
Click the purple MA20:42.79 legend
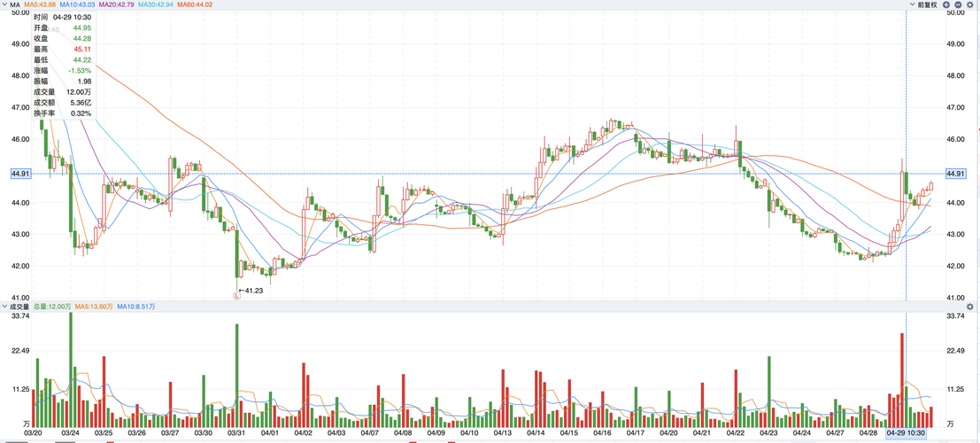[117, 5]
